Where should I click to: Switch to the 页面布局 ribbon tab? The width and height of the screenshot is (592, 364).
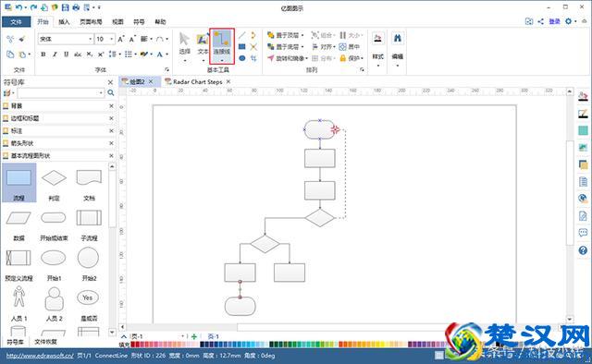(x=91, y=22)
